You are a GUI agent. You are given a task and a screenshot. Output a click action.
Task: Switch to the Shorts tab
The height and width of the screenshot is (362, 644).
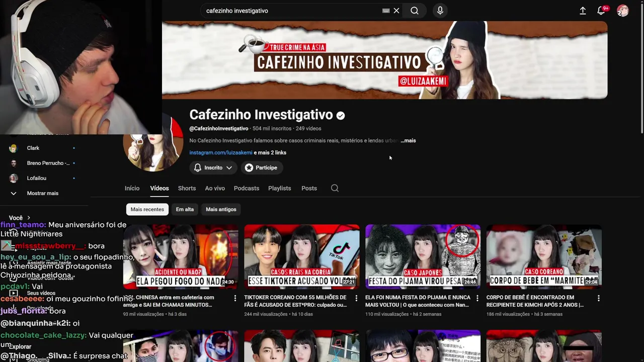(187, 188)
